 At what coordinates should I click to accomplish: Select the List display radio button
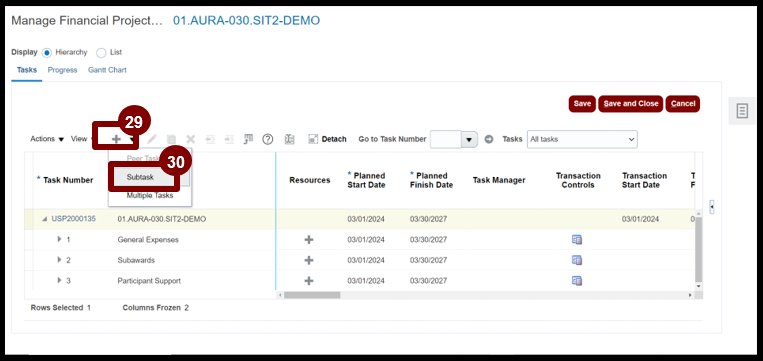(x=101, y=53)
